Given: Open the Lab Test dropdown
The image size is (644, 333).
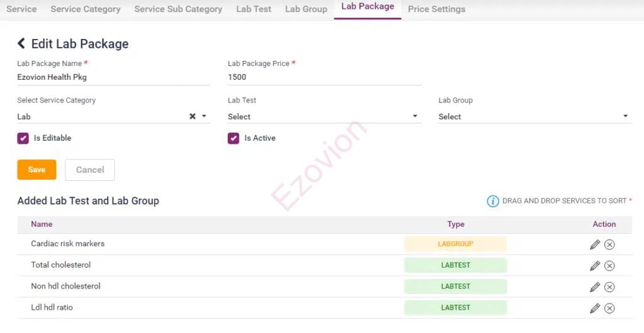Looking at the screenshot, I should [323, 116].
